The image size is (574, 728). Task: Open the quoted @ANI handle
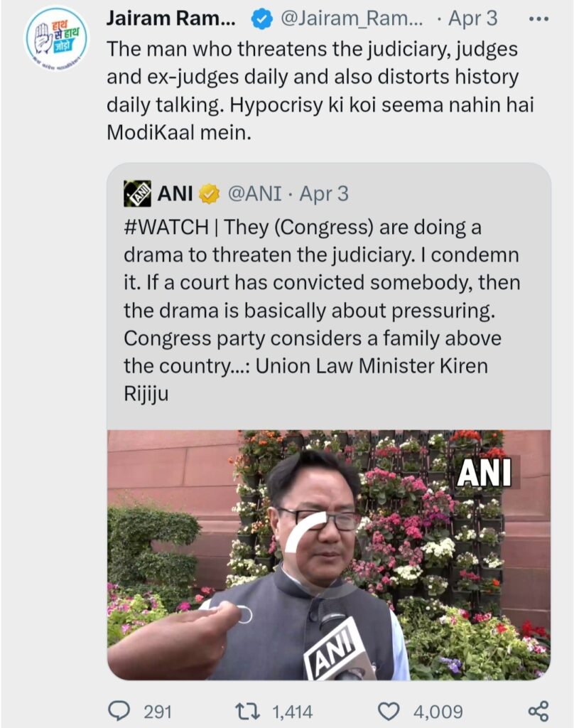click(254, 193)
